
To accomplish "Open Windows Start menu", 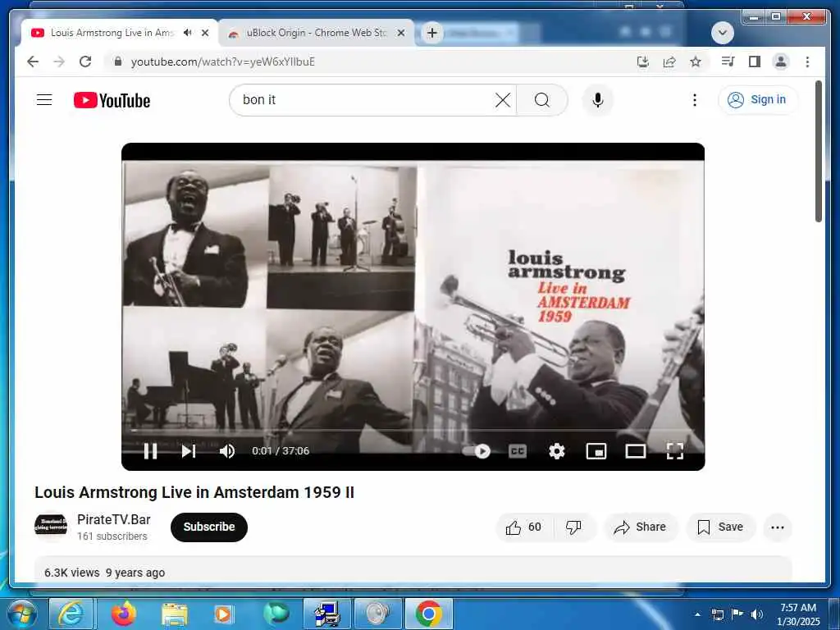I will click(21, 614).
